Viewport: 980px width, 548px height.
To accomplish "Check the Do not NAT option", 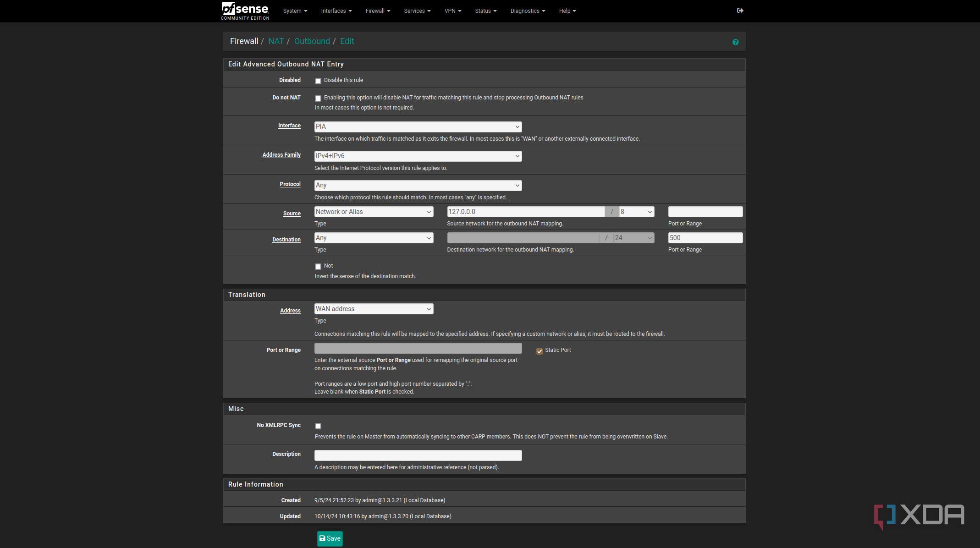I will click(x=318, y=98).
